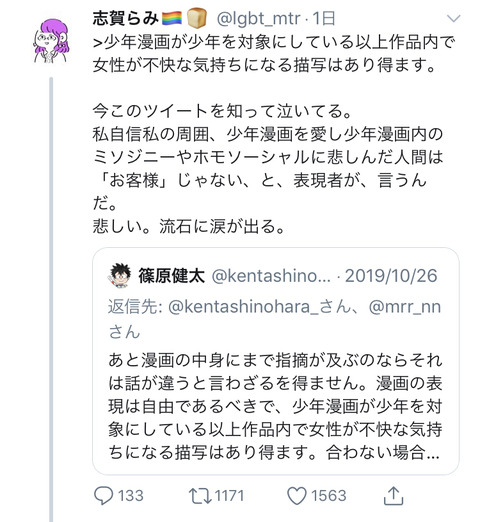Open the reply icon with 133 replies
This screenshot has height=522, width=480.
pyautogui.click(x=103, y=496)
